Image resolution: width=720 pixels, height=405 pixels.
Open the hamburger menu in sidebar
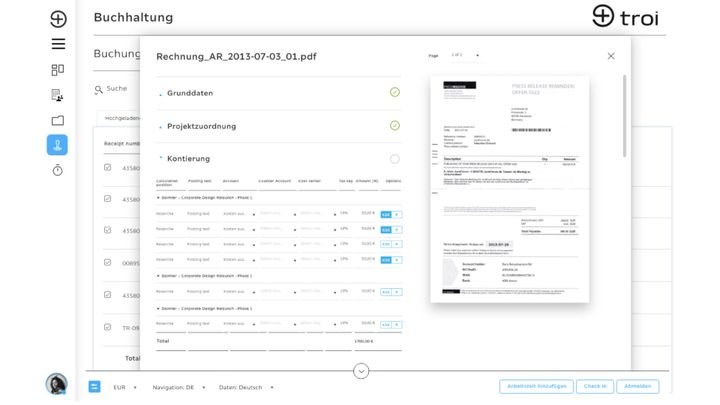[x=58, y=44]
